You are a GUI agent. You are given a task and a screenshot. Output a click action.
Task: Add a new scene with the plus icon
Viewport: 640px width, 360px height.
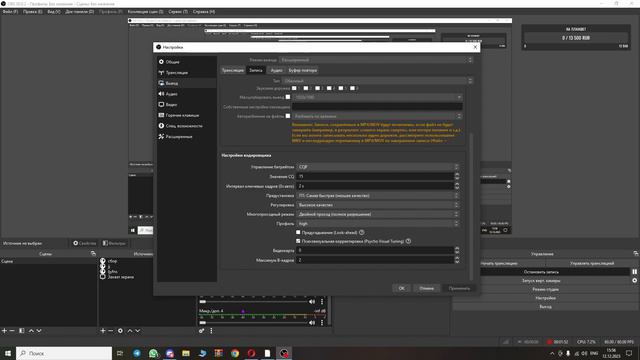[x=4, y=331]
